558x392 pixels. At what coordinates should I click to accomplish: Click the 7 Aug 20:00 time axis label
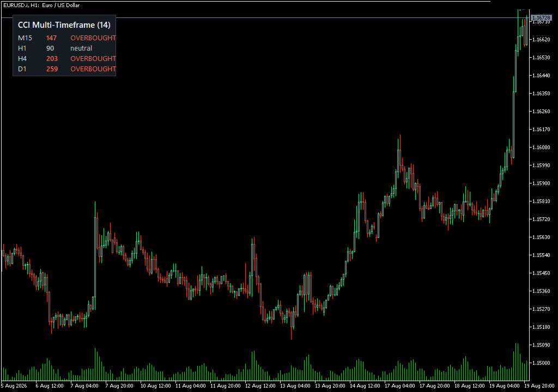pos(119,386)
